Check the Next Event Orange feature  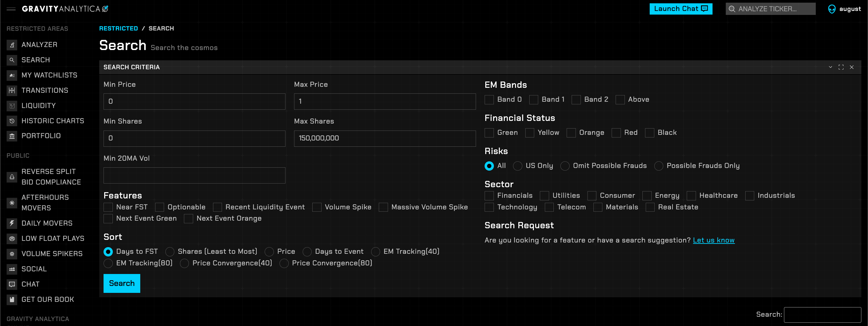point(188,219)
